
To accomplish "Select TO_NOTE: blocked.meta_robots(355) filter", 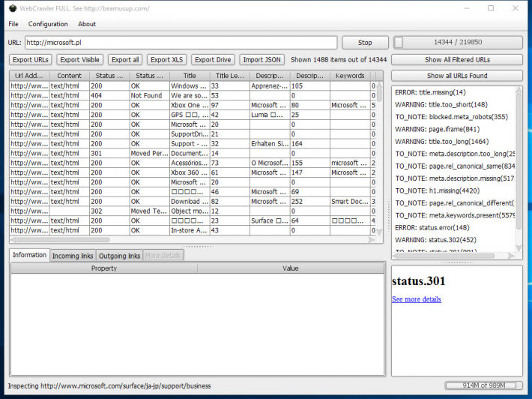I will 453,117.
